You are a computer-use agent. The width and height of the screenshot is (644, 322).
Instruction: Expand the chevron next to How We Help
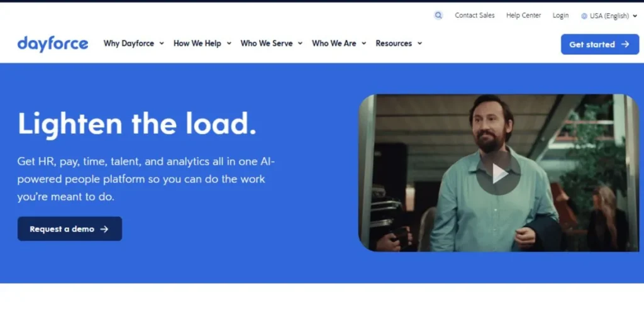click(x=229, y=43)
